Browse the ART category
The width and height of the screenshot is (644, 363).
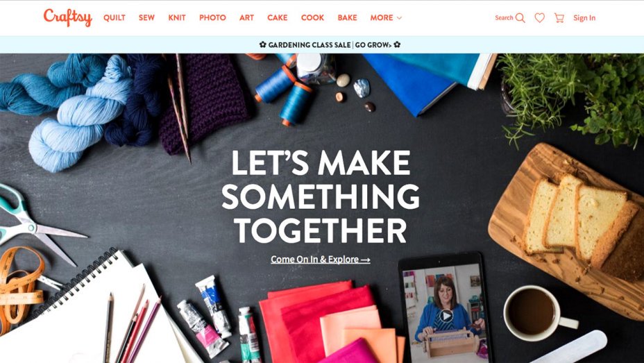coord(246,17)
